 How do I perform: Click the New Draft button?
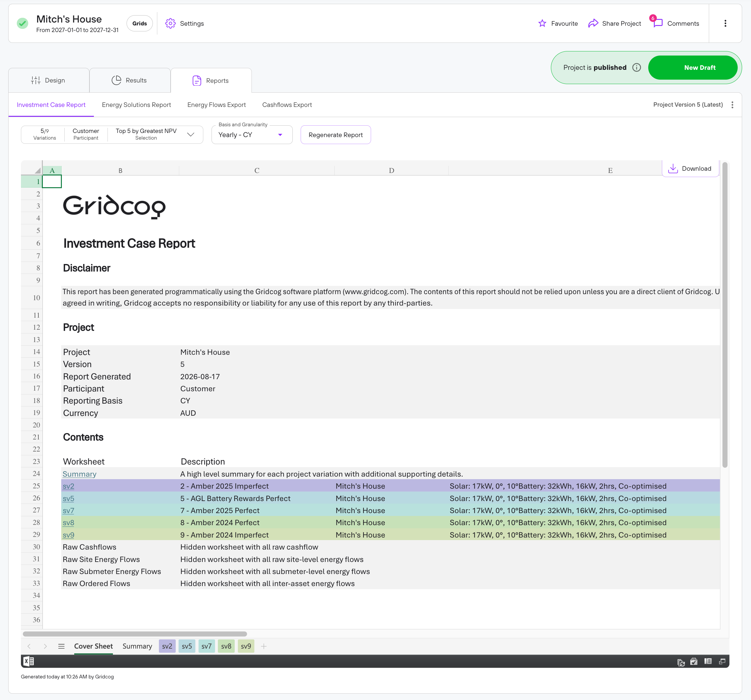693,68
